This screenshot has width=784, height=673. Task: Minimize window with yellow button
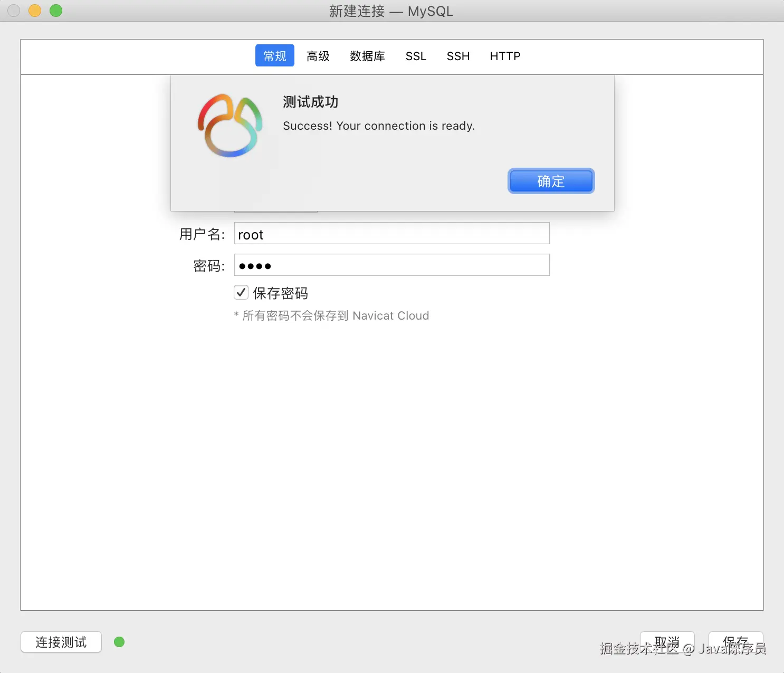tap(35, 11)
